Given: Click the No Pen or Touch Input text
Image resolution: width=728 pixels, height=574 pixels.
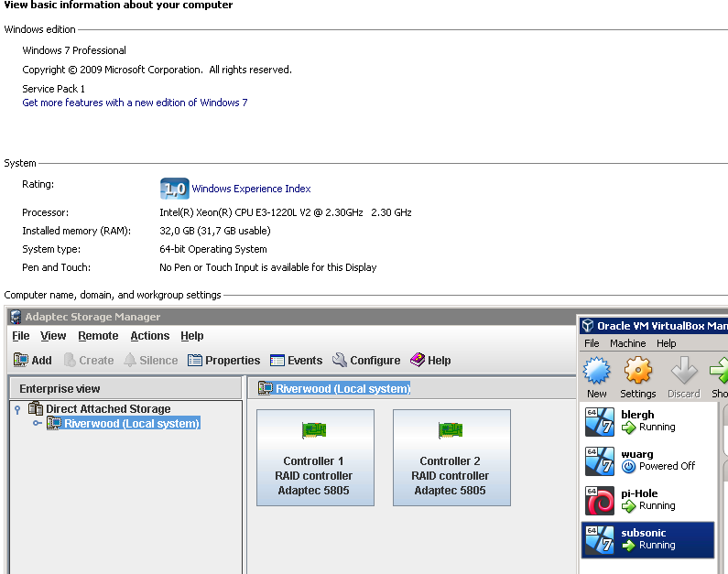Looking at the screenshot, I should tap(268, 267).
